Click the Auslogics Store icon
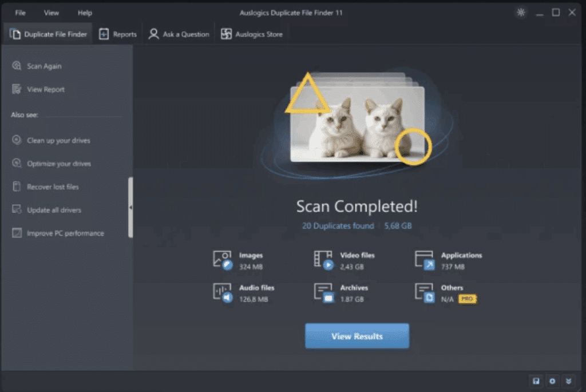This screenshot has height=392, width=586. coord(226,34)
